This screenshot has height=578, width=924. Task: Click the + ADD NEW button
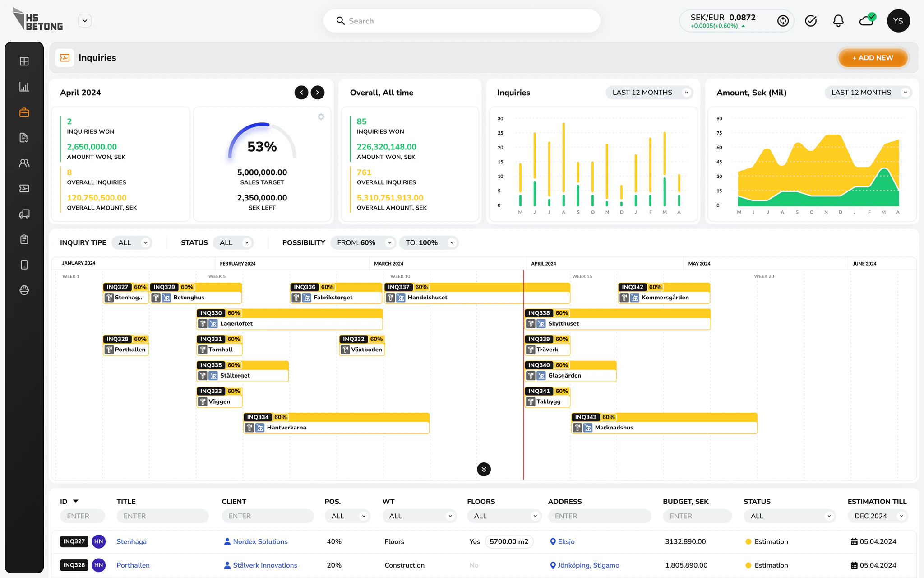(873, 58)
